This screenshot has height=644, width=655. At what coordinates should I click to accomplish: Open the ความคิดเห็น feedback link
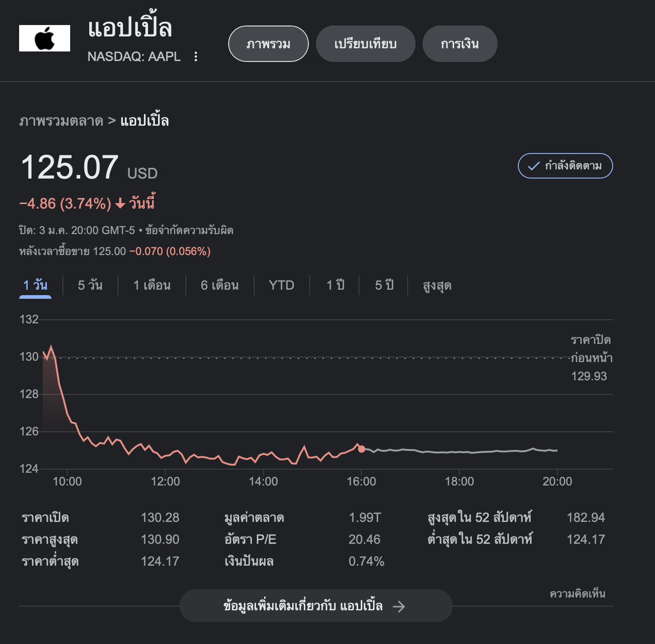coord(577,593)
